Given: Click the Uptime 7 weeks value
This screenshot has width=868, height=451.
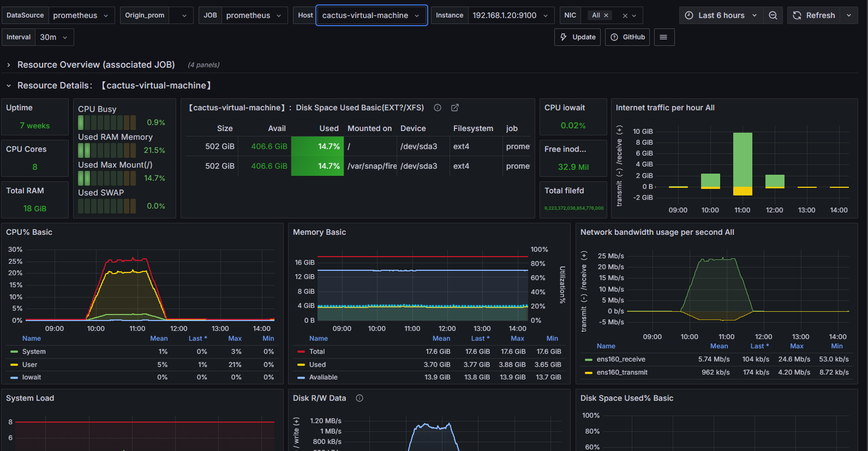Looking at the screenshot, I should click(35, 126).
